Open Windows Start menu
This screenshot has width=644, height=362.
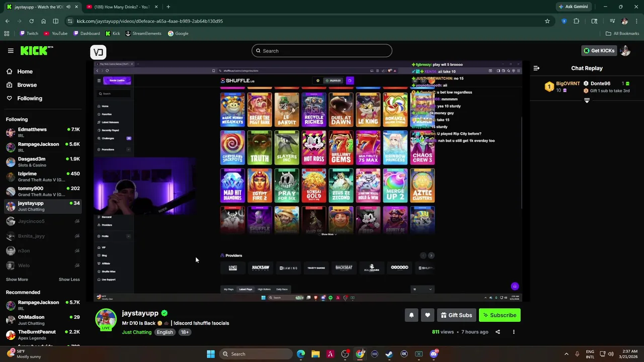click(211, 354)
